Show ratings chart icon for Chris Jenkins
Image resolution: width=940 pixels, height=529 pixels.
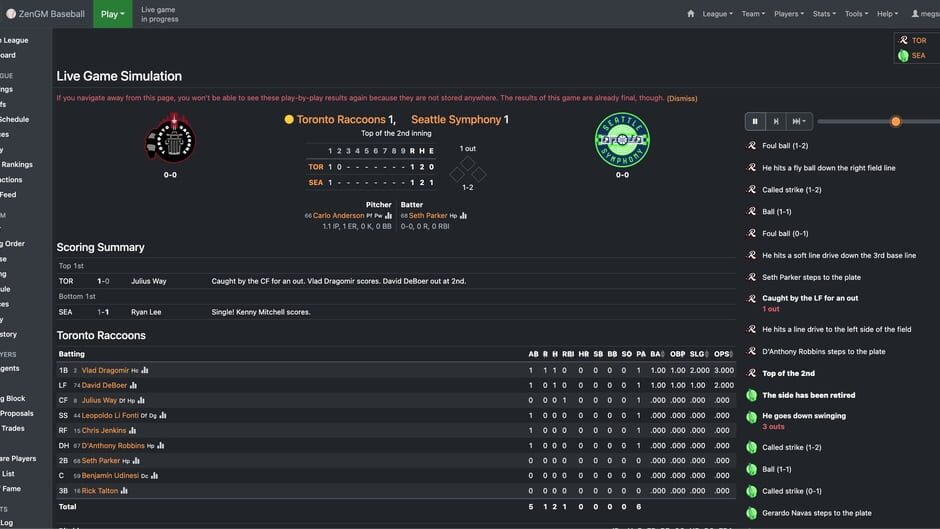click(132, 430)
